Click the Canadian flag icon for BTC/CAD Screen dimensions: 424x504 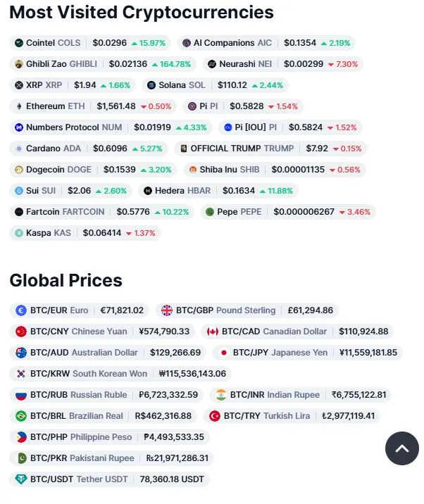tap(213, 332)
